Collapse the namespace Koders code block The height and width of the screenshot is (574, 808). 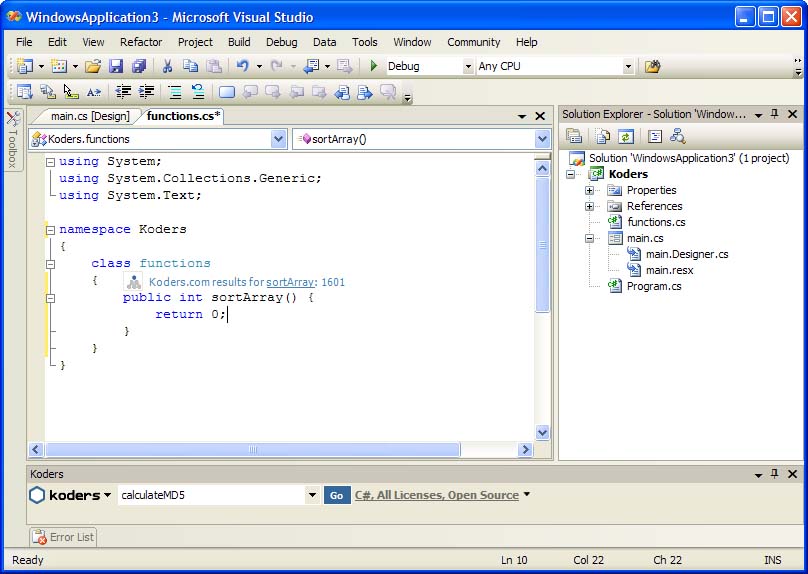(50, 230)
